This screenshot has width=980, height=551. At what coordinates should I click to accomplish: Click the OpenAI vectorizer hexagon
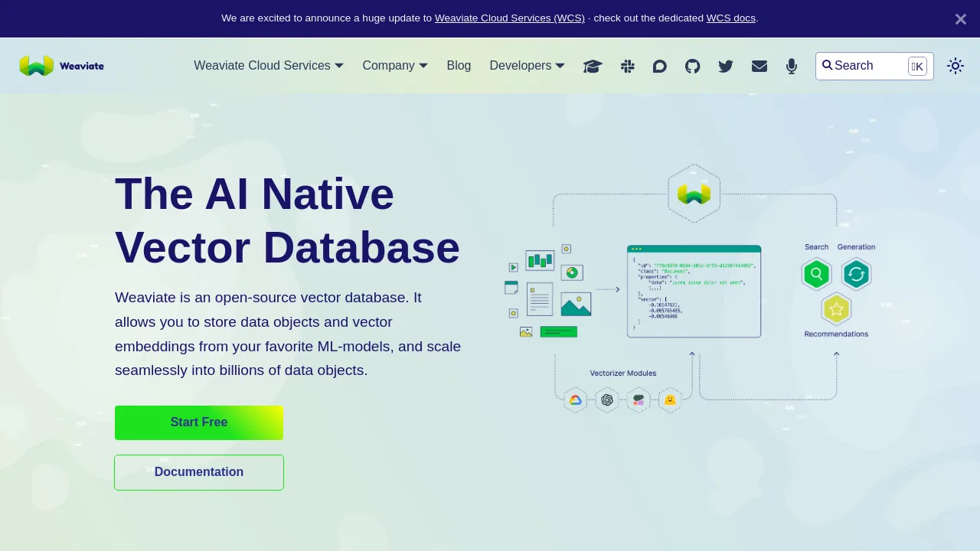pyautogui.click(x=607, y=399)
